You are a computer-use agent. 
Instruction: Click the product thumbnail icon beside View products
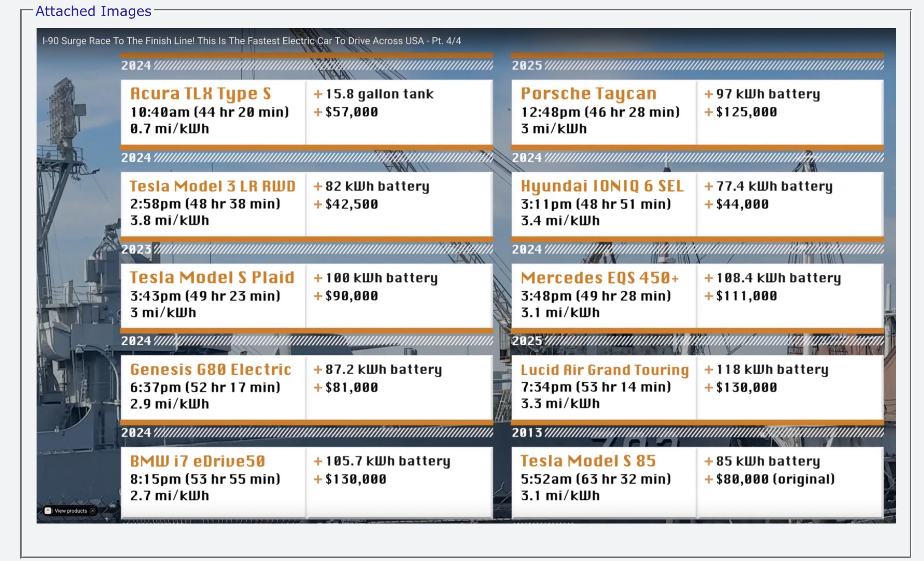[48, 511]
